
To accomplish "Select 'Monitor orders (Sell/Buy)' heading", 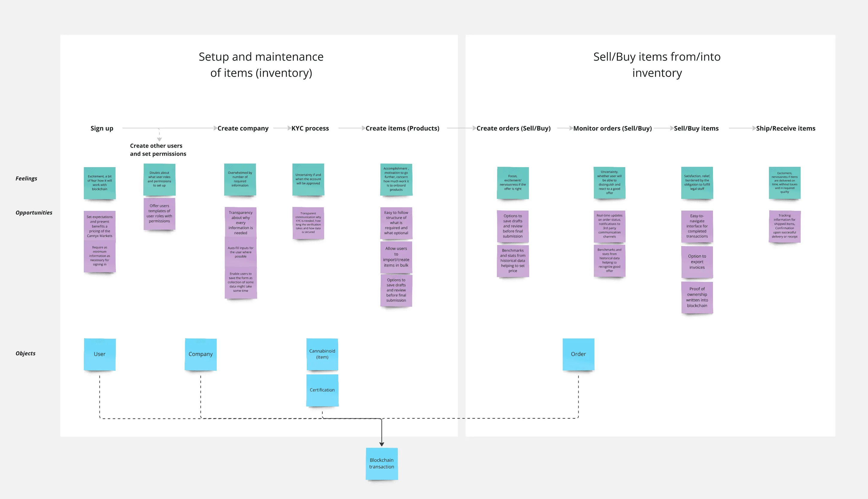I will [612, 128].
